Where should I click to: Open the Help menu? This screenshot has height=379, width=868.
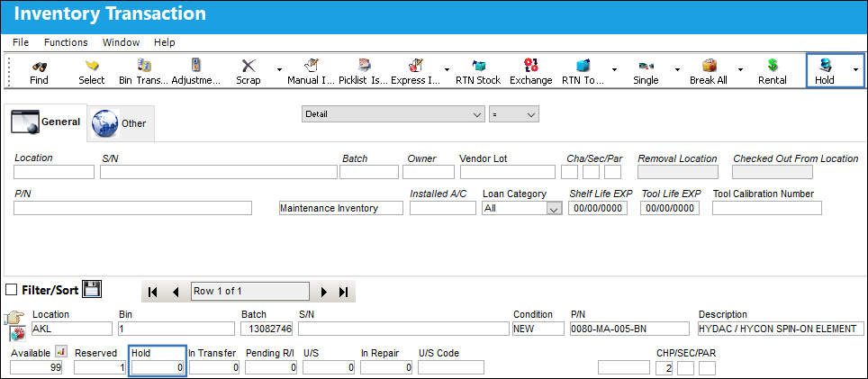[165, 42]
